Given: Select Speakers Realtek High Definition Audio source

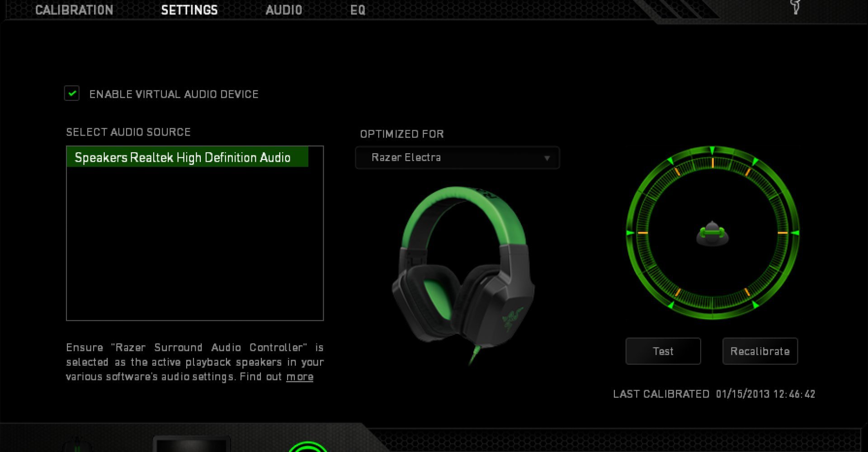Looking at the screenshot, I should click(187, 157).
